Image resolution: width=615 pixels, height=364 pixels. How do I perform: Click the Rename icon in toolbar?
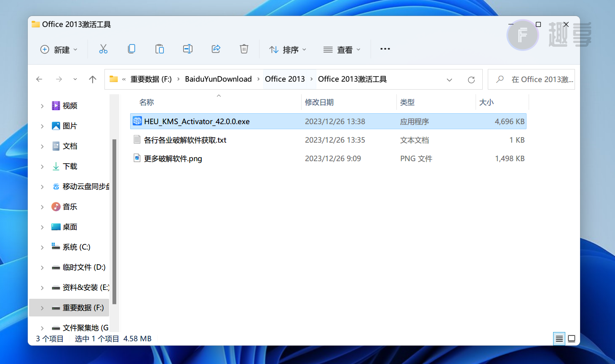(188, 49)
